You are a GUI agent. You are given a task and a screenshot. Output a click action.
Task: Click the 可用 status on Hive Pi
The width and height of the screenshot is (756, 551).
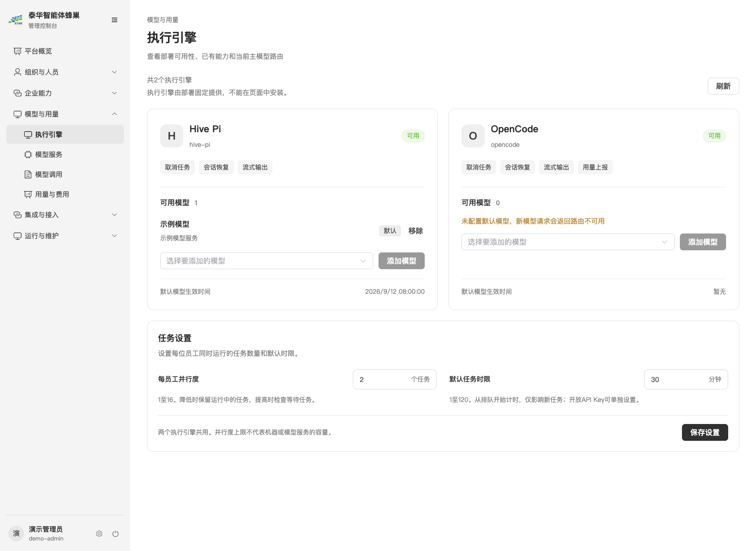point(413,136)
